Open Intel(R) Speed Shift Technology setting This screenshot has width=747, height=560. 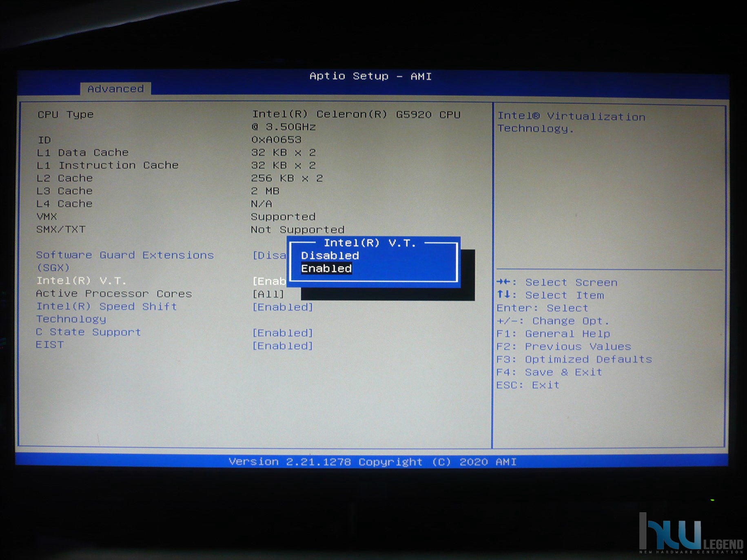coord(106,313)
